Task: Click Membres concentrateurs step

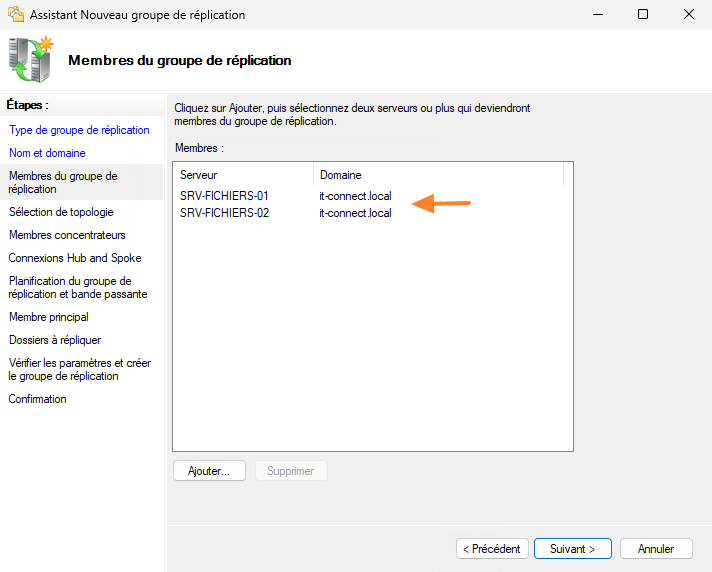Action: [x=67, y=235]
